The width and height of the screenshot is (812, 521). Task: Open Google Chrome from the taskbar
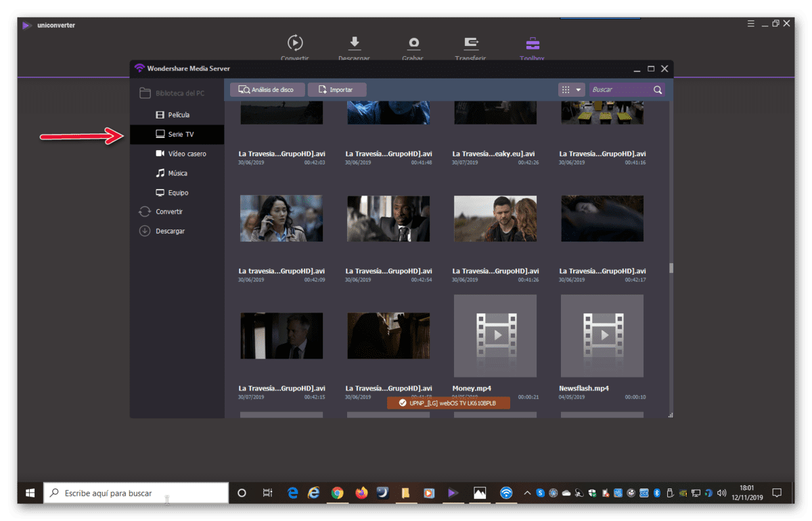tap(338, 493)
